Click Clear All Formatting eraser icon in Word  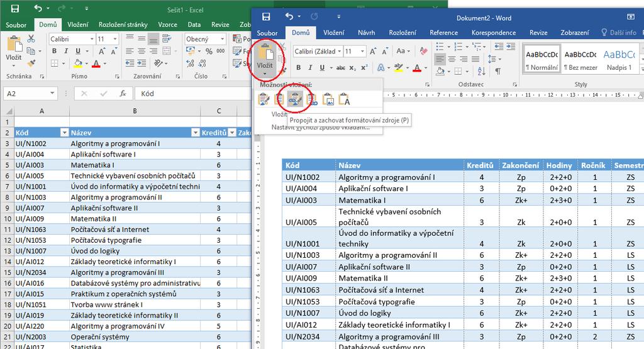click(x=423, y=51)
